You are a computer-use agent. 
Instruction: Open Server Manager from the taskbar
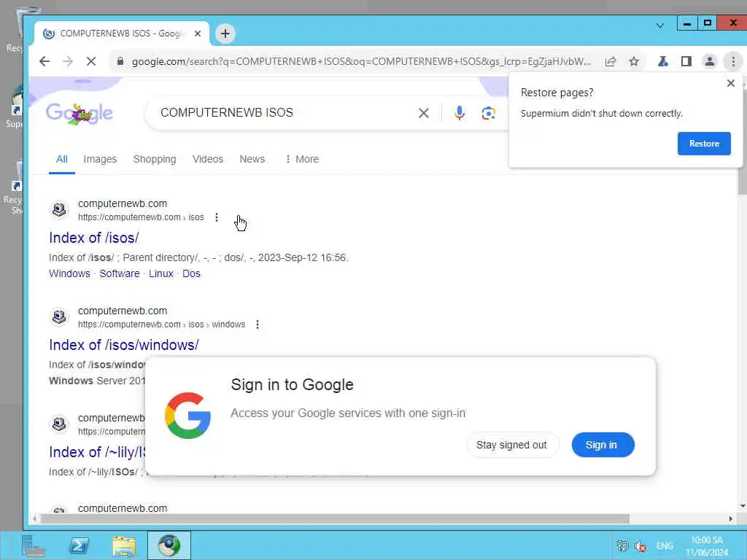(33, 545)
